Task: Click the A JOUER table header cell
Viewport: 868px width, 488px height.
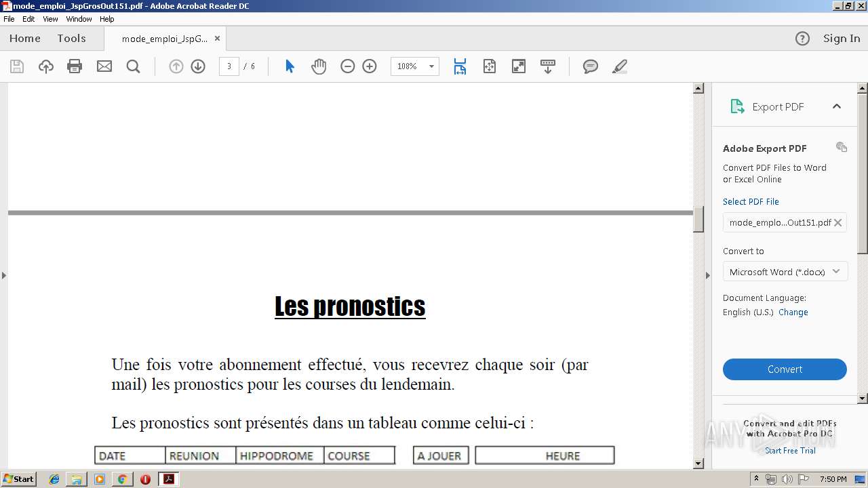Action: coord(441,455)
